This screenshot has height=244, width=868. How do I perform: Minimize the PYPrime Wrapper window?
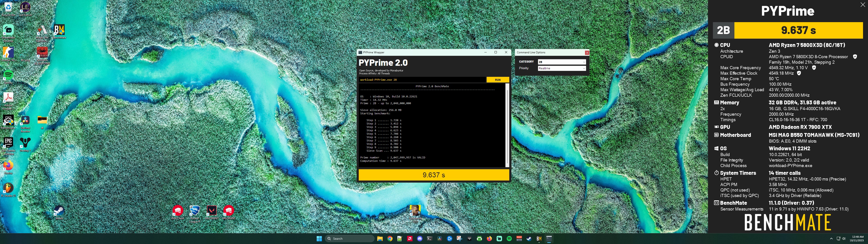[486, 52]
